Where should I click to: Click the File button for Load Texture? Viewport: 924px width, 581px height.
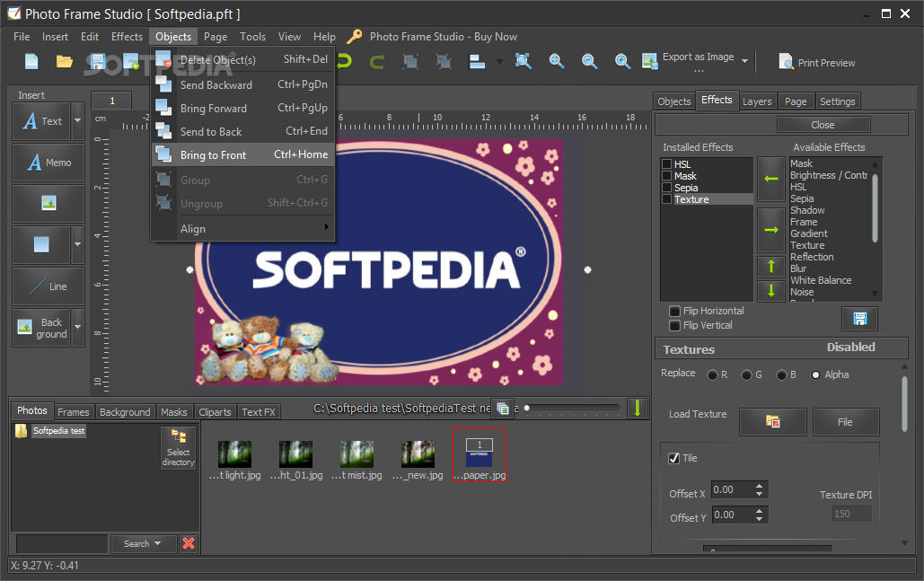[846, 422]
